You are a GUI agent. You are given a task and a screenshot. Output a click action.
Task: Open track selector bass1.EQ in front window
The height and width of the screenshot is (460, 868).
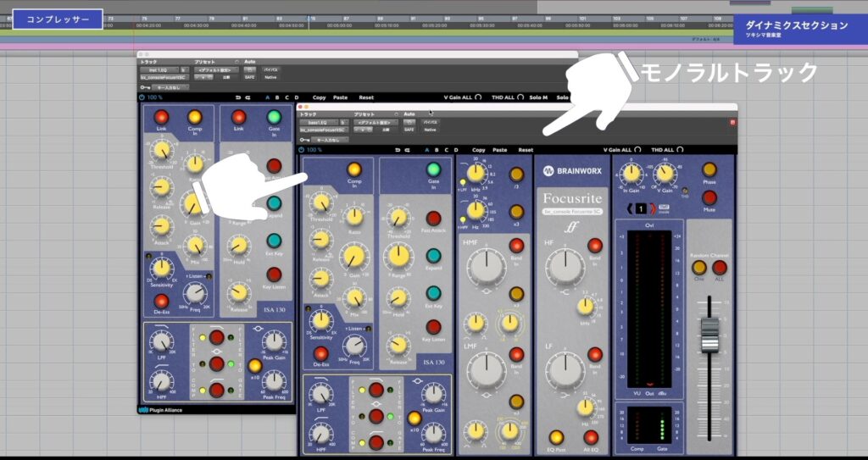pyautogui.click(x=319, y=122)
